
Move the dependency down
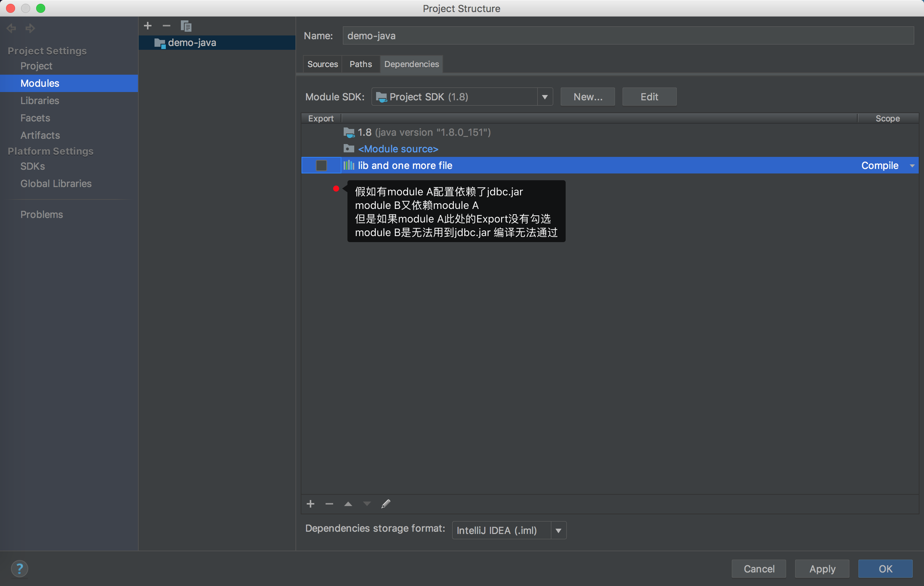click(x=367, y=504)
